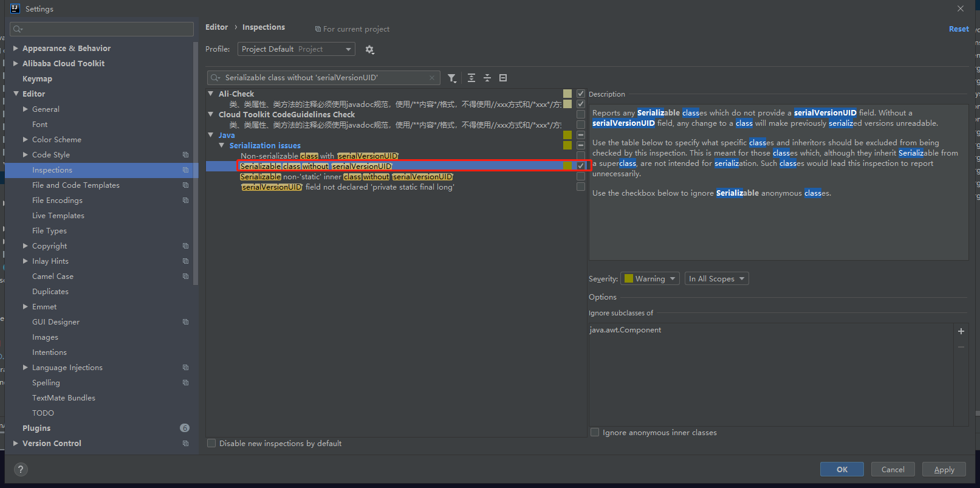Click the settings tree vertical scrollbar
Viewport: 980px width, 488px height.
pyautogui.click(x=196, y=164)
